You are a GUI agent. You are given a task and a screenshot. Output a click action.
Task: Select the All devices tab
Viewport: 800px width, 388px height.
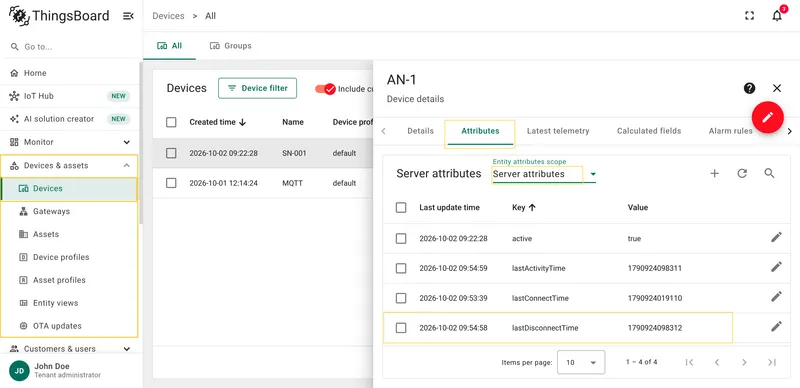[x=169, y=46]
